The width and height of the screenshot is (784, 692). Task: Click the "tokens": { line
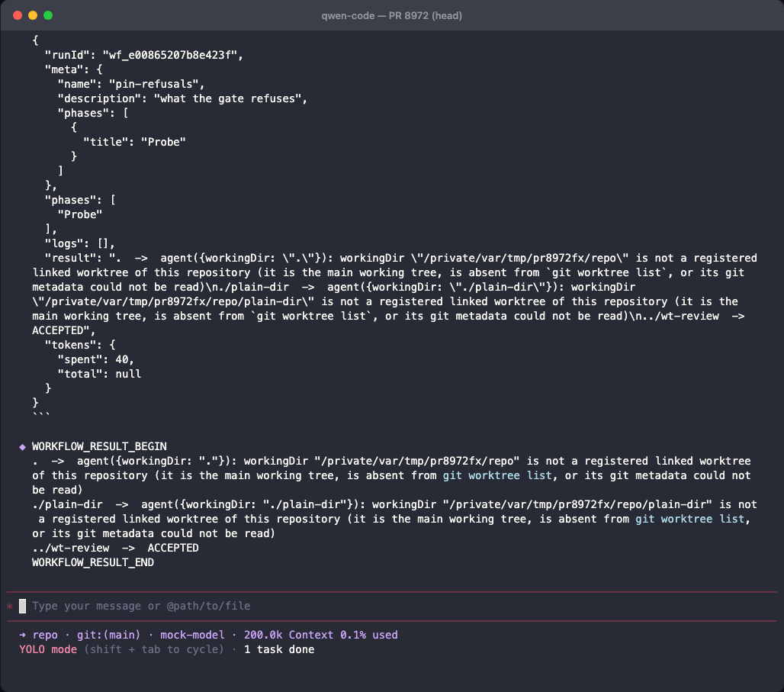(x=80, y=346)
